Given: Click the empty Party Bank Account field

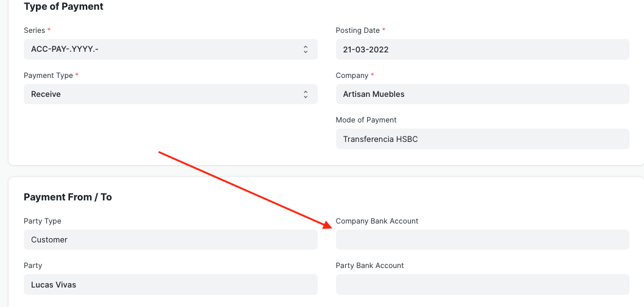Looking at the screenshot, I should (482, 284).
